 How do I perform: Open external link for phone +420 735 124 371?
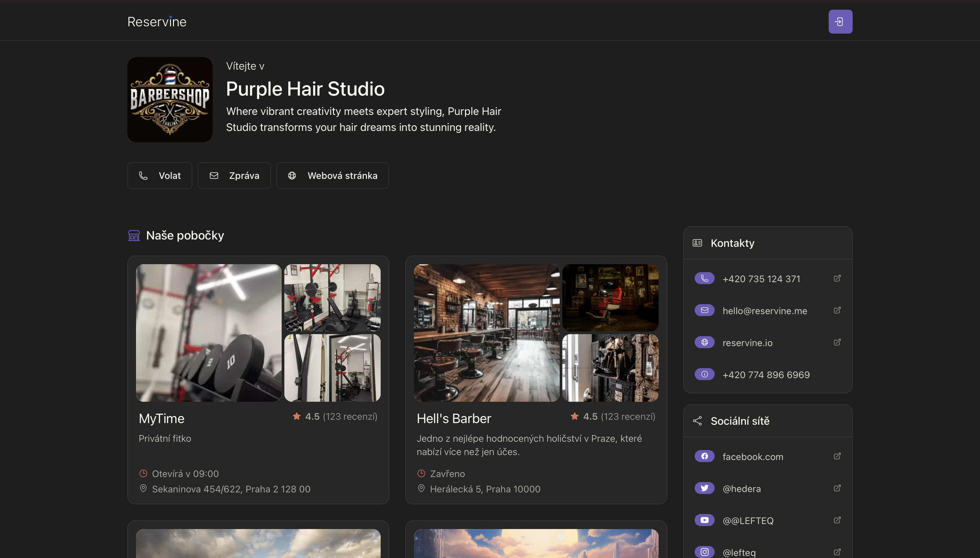[x=837, y=279]
